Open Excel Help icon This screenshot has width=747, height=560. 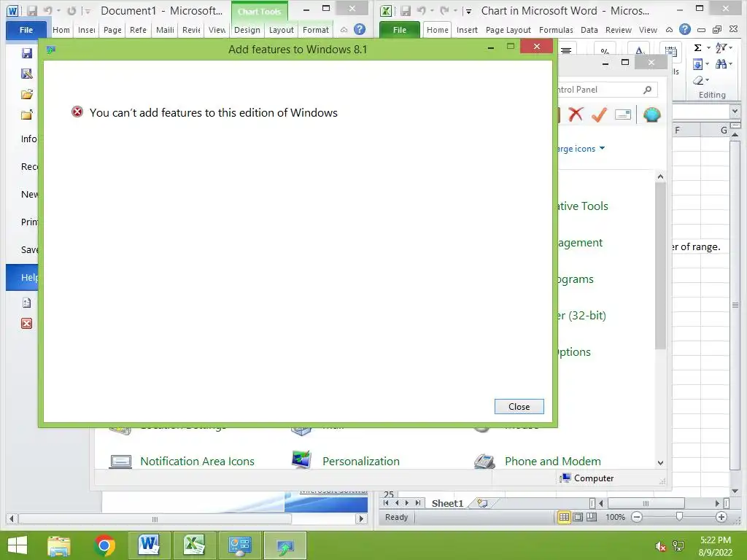point(684,29)
